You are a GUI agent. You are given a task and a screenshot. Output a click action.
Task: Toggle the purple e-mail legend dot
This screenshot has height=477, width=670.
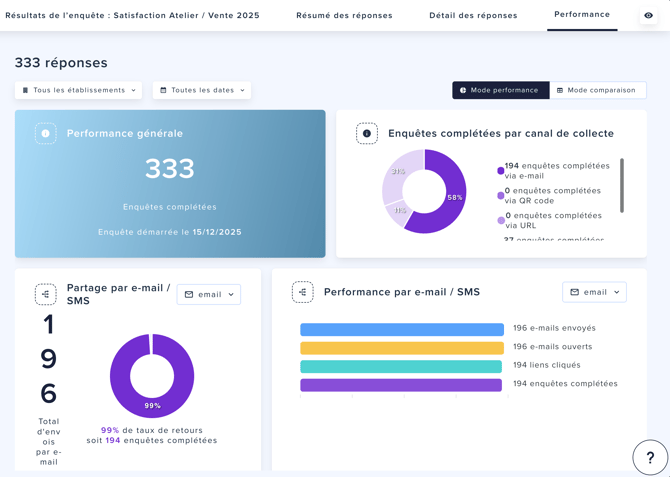(501, 171)
